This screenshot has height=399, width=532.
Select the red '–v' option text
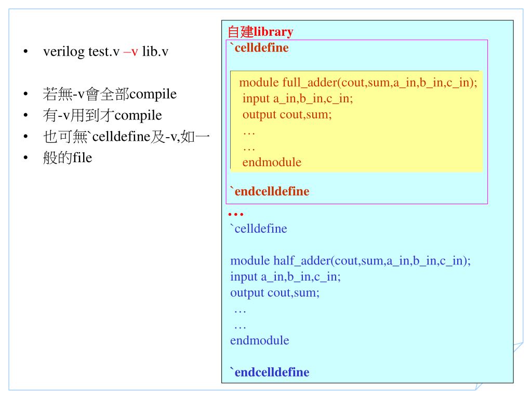(130, 52)
